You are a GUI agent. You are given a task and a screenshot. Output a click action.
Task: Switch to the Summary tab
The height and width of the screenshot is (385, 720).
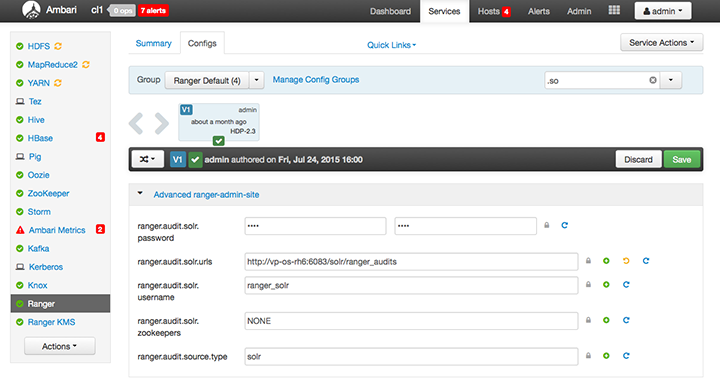pos(153,43)
